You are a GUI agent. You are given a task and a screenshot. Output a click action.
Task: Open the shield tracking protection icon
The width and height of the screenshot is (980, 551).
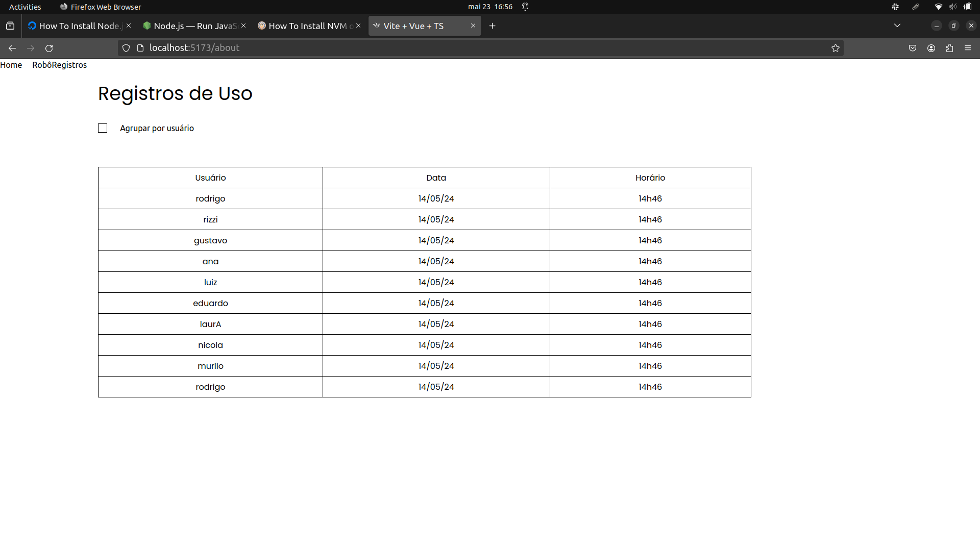[126, 48]
